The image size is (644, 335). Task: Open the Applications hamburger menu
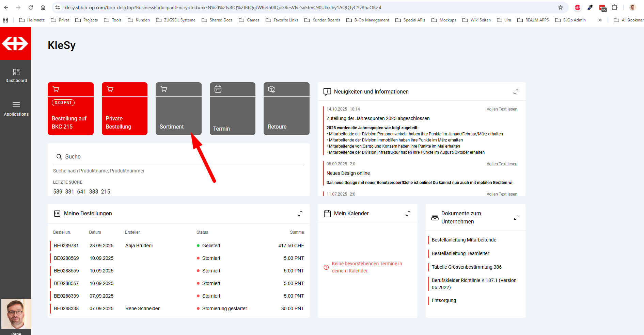pyautogui.click(x=16, y=108)
